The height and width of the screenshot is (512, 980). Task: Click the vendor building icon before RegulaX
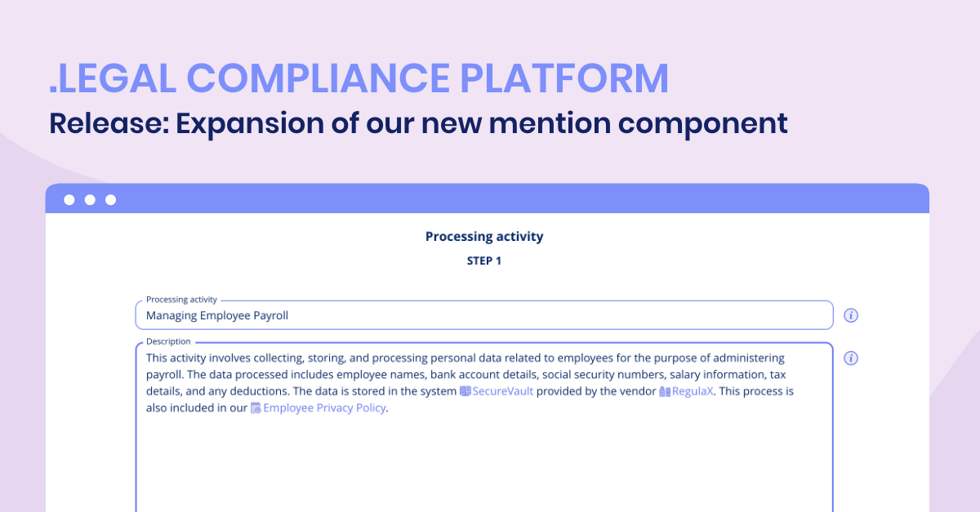point(665,391)
